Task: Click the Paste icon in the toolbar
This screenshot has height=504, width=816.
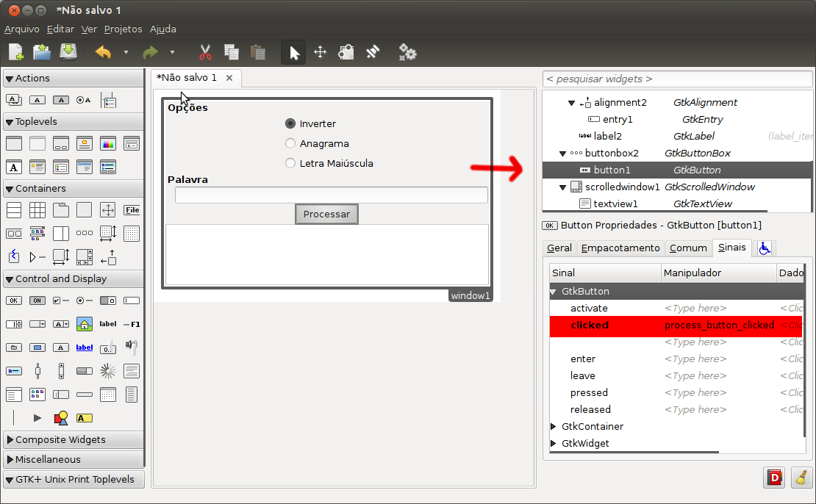Action: coord(257,51)
